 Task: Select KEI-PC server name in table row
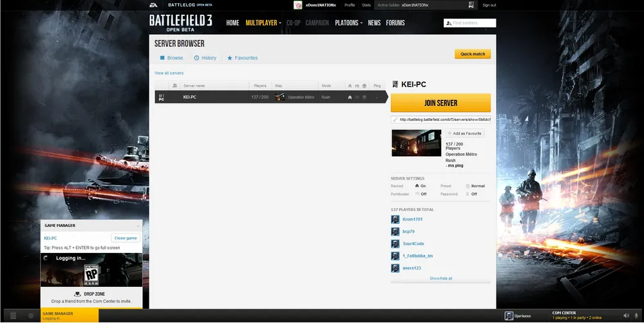[190, 97]
